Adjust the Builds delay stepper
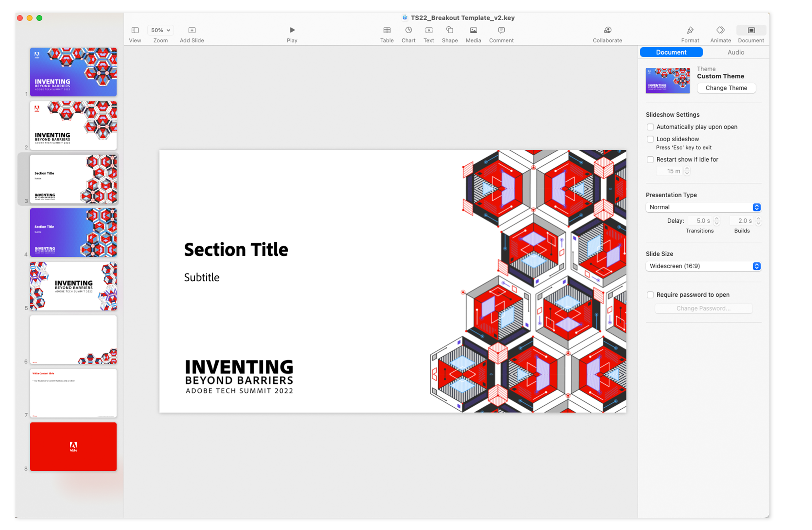 point(758,221)
